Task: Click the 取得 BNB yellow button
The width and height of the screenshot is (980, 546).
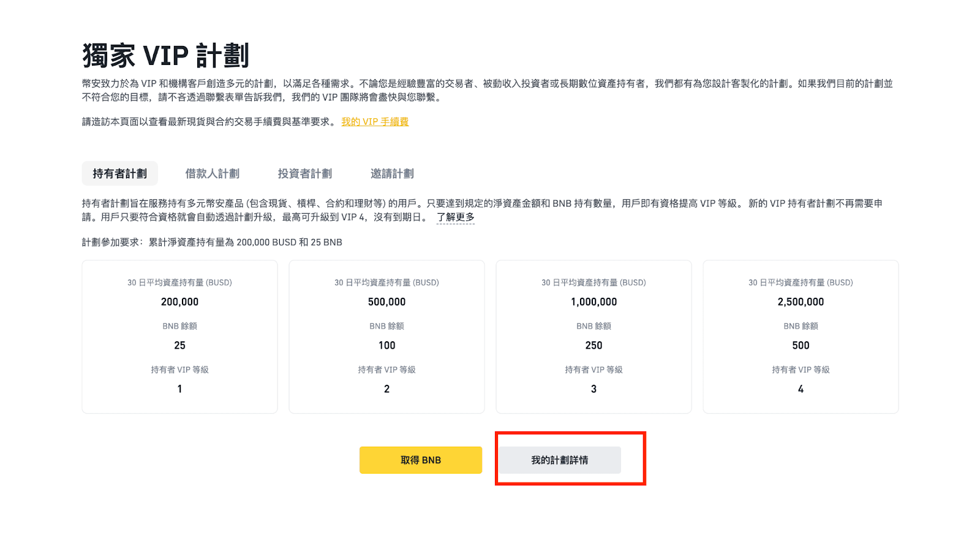Action: click(x=421, y=460)
